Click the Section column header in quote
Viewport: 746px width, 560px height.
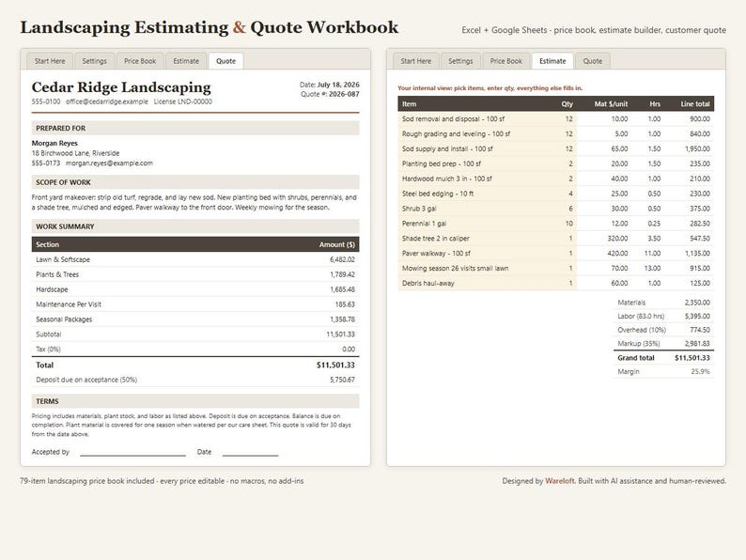(x=48, y=244)
